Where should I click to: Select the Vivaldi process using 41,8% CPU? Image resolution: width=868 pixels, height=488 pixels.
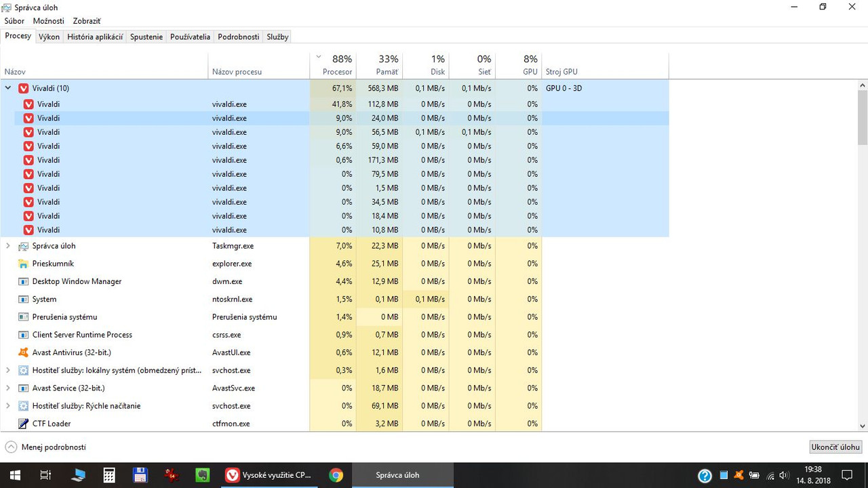[x=334, y=104]
